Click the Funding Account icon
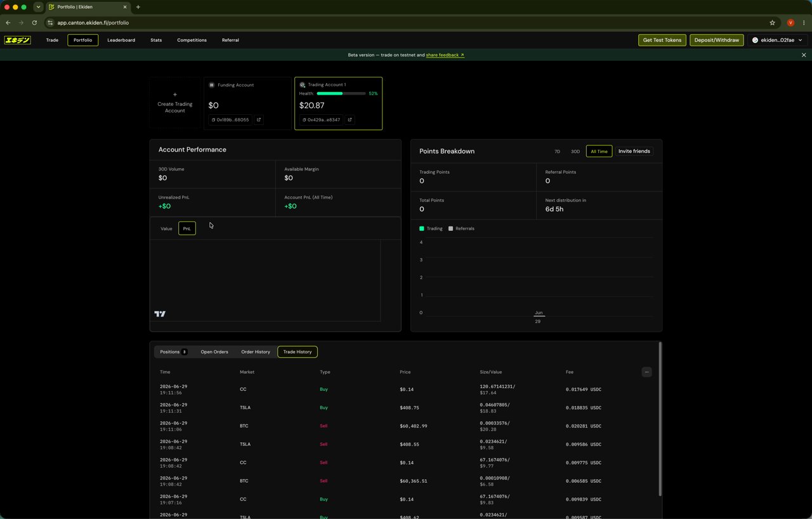The height and width of the screenshot is (519, 812). click(212, 85)
